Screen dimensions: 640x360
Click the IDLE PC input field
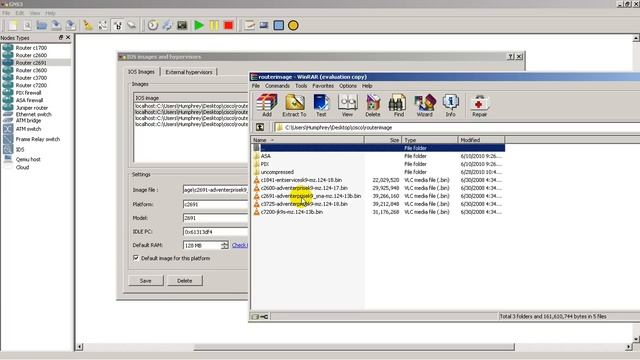coord(216,231)
